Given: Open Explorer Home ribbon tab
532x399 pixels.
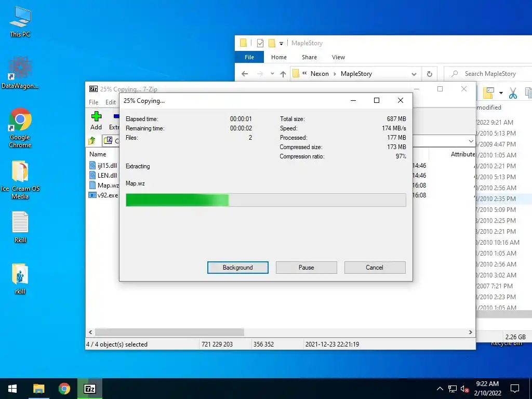Looking at the screenshot, I should (279, 57).
